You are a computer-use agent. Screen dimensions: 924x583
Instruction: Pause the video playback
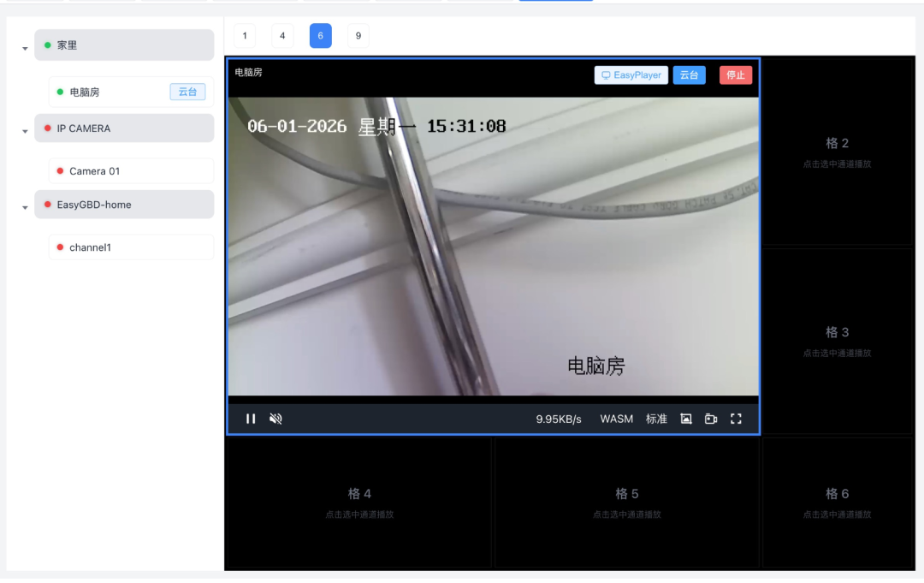251,419
